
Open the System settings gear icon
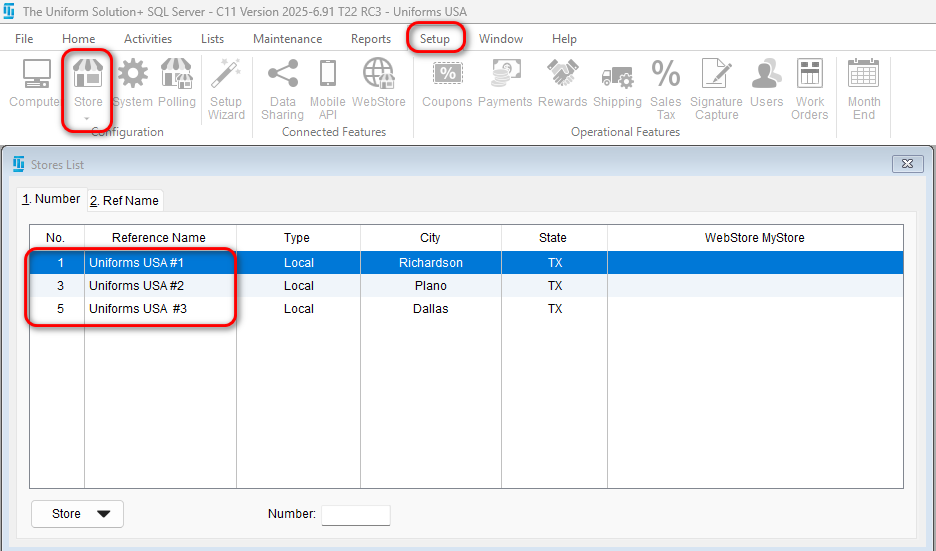(x=132, y=77)
